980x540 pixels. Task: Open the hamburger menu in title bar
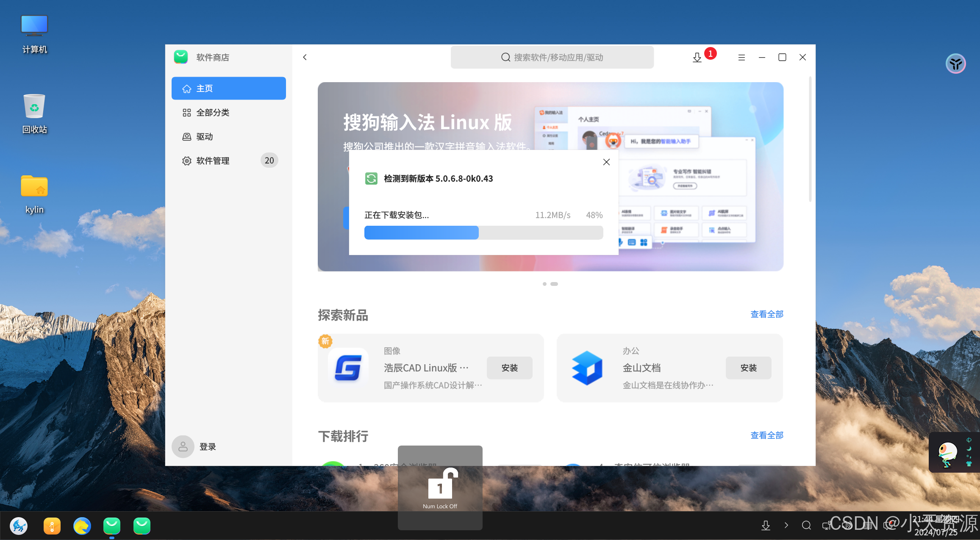pyautogui.click(x=741, y=57)
